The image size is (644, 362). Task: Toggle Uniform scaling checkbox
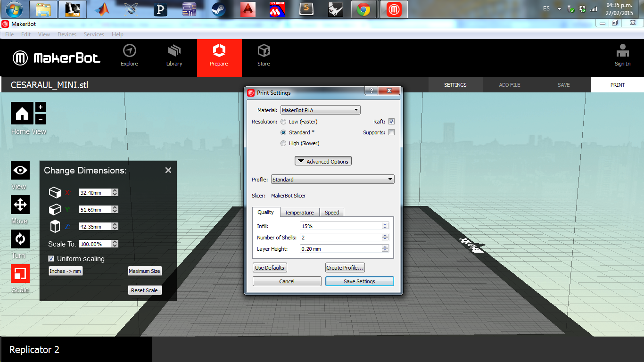(x=51, y=259)
